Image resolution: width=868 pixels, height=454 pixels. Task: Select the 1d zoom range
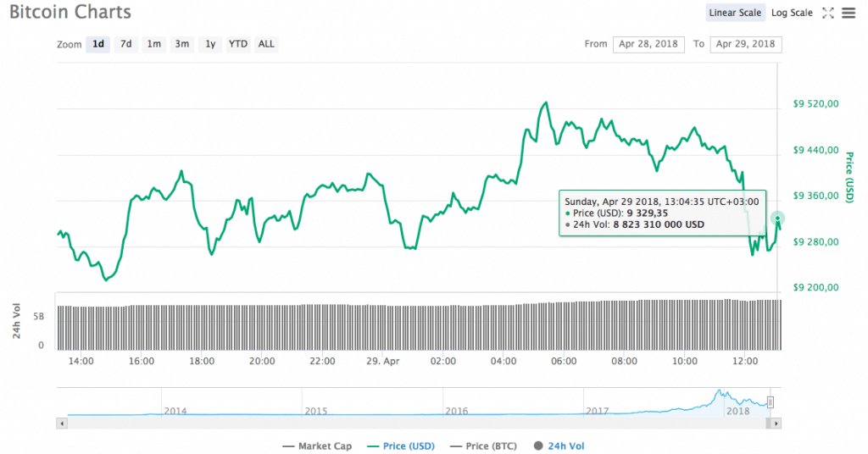coord(98,44)
